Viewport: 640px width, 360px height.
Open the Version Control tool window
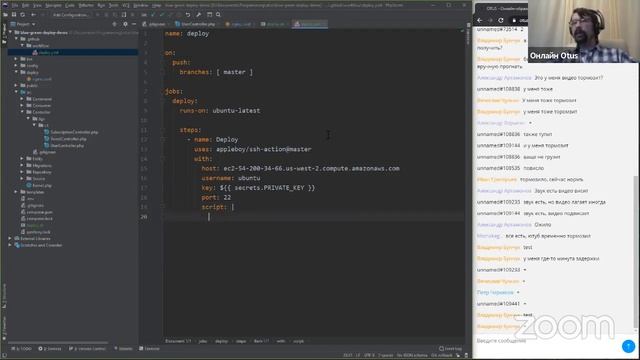(x=87, y=349)
